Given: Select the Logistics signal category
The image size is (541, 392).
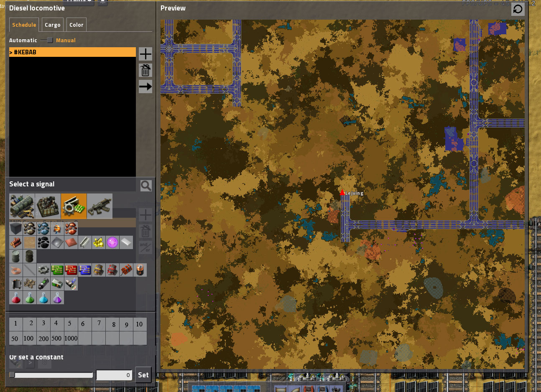Looking at the screenshot, I should [x=22, y=206].
